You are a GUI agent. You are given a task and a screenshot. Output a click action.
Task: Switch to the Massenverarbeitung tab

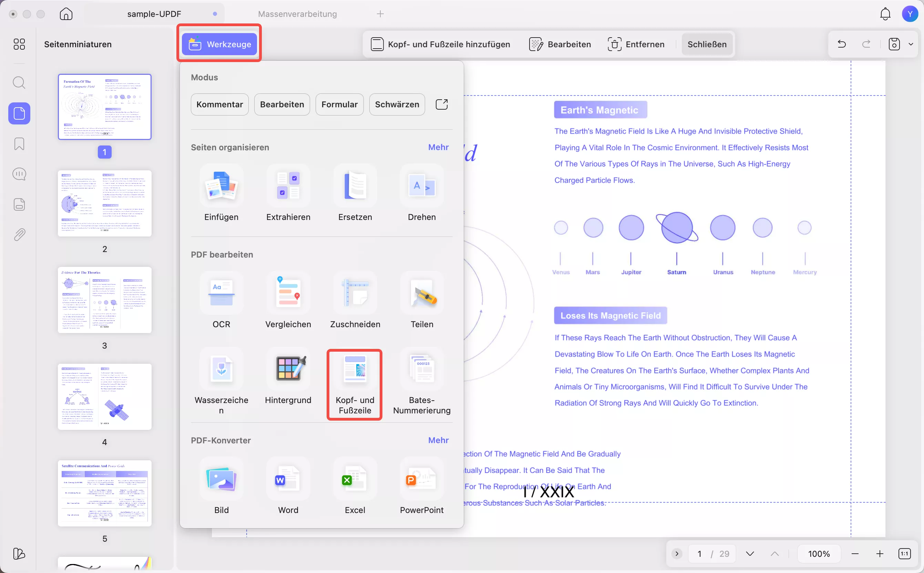[297, 14]
